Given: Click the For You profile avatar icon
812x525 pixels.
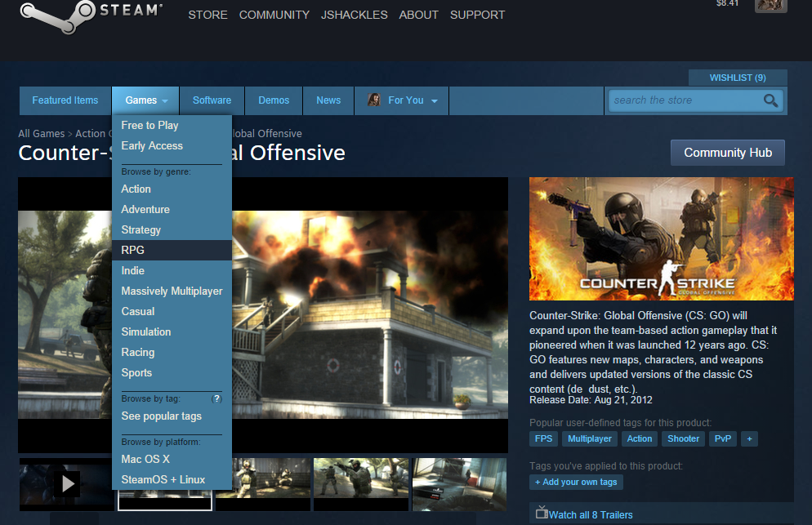Looking at the screenshot, I should (x=374, y=100).
